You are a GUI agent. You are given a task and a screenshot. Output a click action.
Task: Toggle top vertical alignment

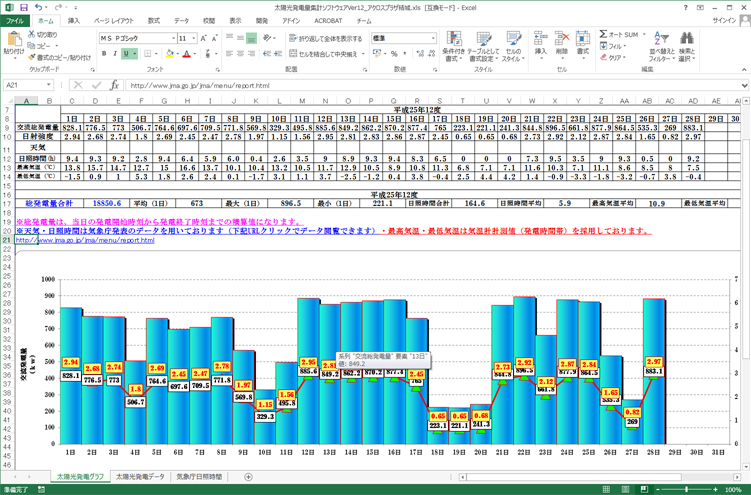tap(229, 38)
